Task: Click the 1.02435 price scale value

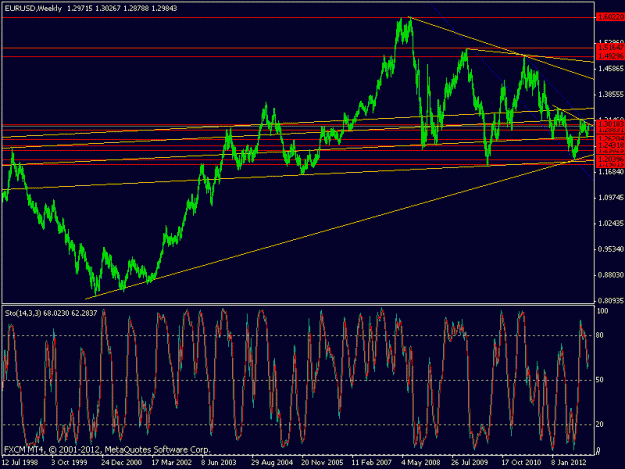Action: (611, 224)
